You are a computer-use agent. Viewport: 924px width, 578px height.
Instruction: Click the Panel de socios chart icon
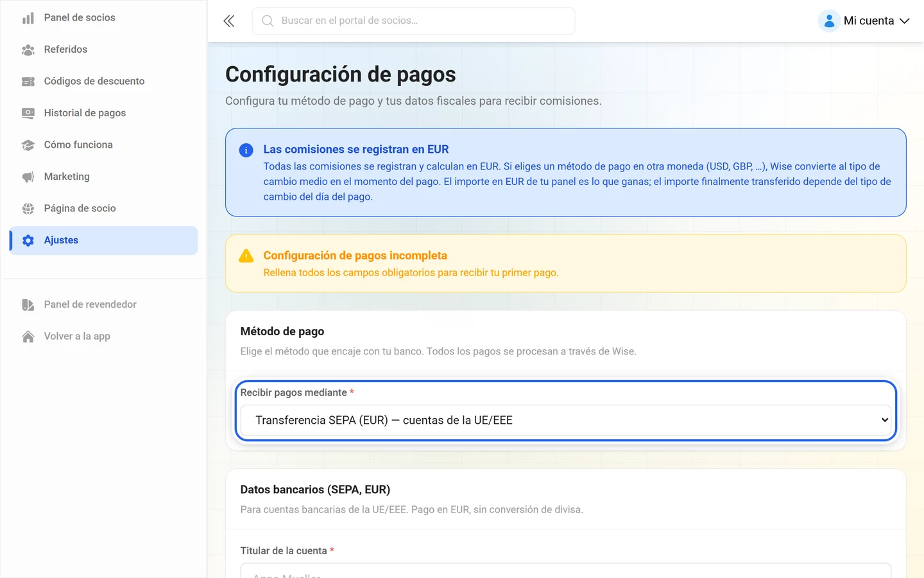pyautogui.click(x=28, y=18)
